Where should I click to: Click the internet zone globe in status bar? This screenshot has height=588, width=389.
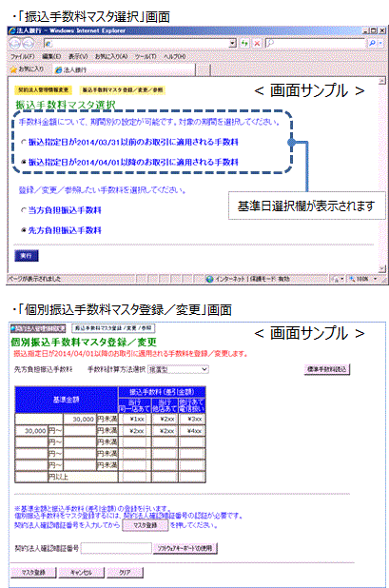[x=210, y=279]
